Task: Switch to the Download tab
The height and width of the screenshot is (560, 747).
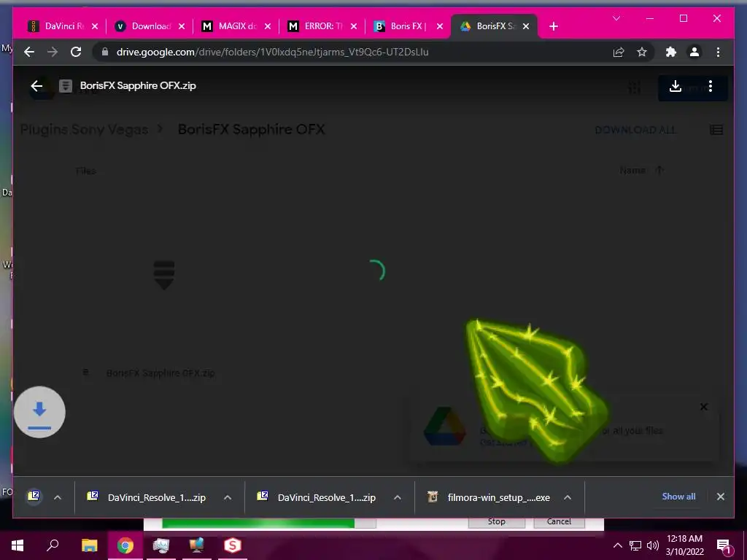Action: pos(150,26)
